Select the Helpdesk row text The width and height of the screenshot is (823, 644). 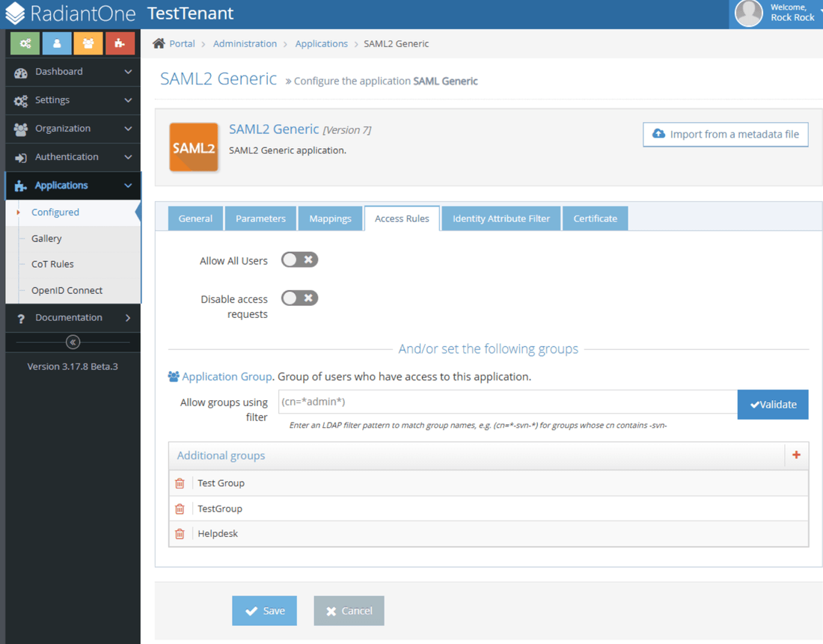pyautogui.click(x=218, y=534)
